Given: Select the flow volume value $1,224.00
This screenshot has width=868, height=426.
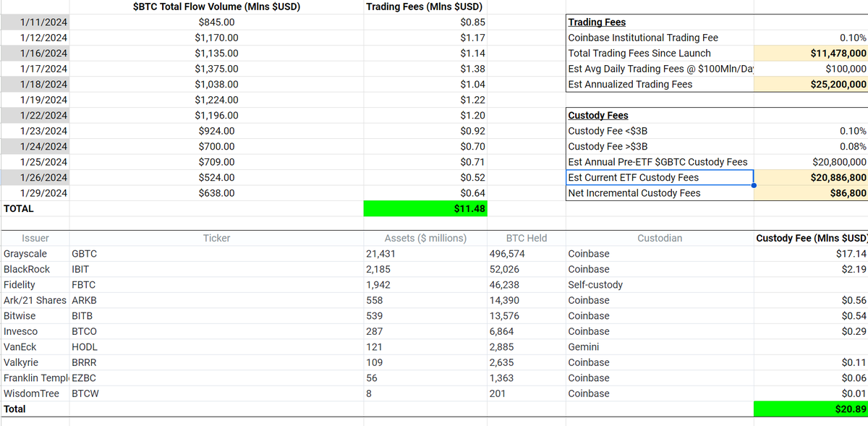Looking at the screenshot, I should pos(216,100).
